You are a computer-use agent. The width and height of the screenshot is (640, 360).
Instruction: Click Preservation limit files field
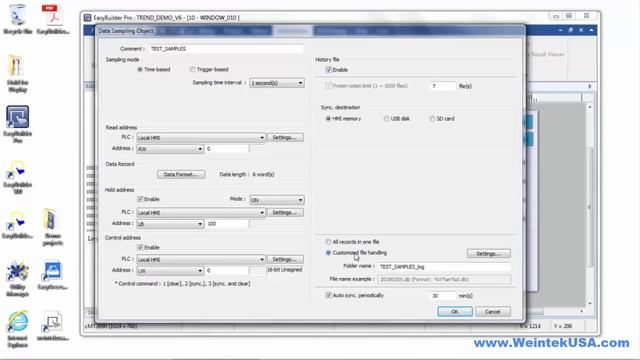click(x=443, y=86)
